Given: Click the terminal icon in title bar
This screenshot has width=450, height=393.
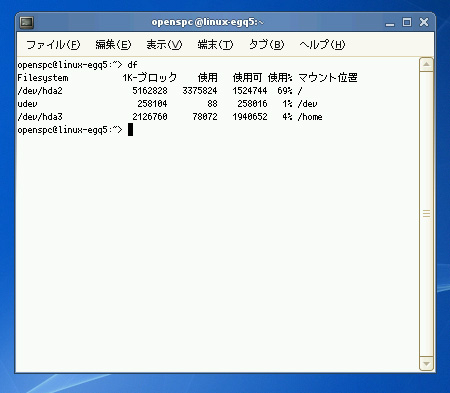Looking at the screenshot, I should pyautogui.click(x=26, y=22).
